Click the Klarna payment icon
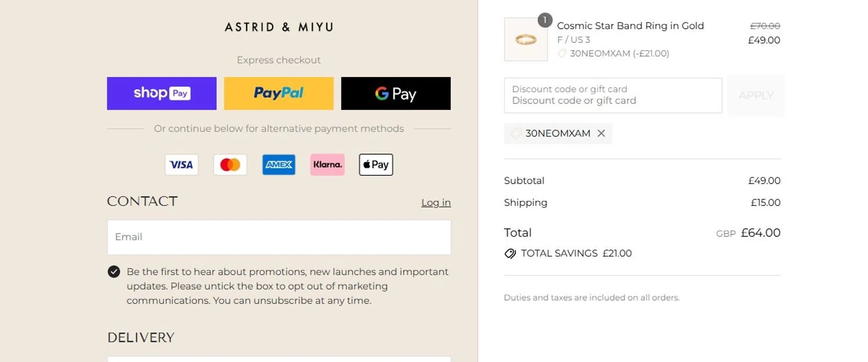Image resolution: width=868 pixels, height=362 pixels. (x=328, y=164)
